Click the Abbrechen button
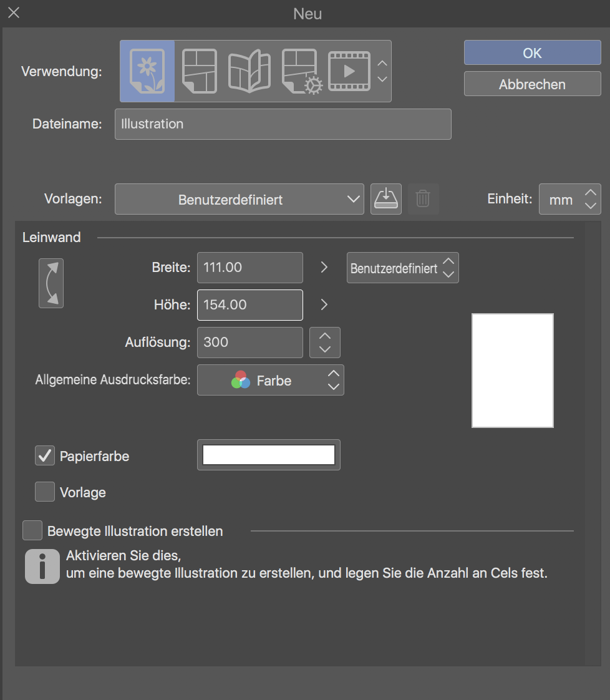This screenshot has height=700, width=610. click(533, 84)
